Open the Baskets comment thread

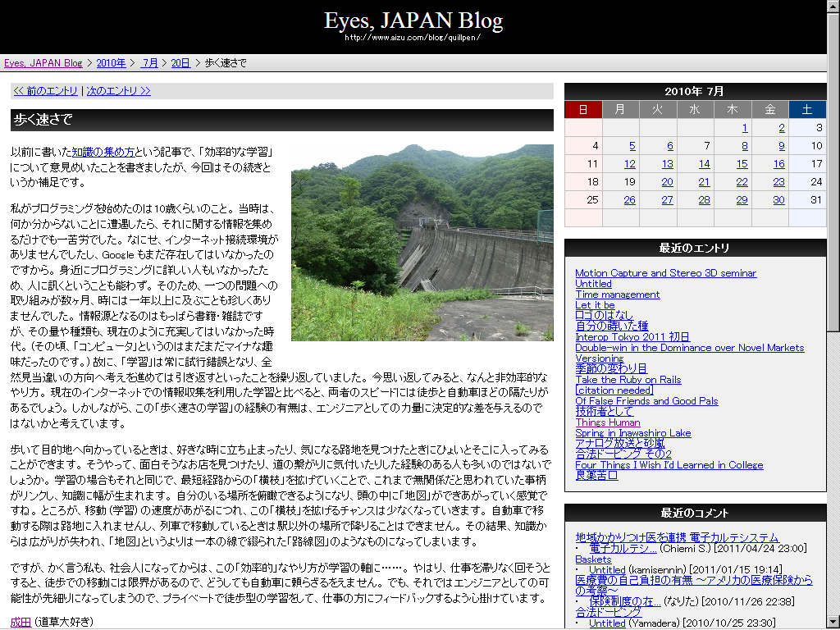coord(594,559)
